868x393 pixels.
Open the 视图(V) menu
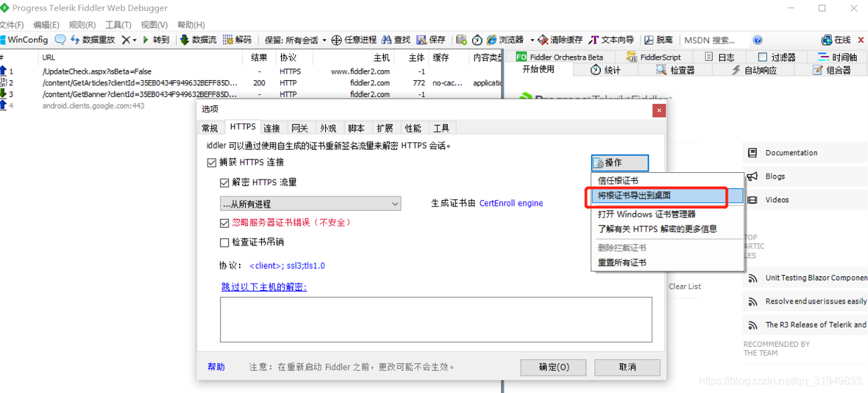154,25
